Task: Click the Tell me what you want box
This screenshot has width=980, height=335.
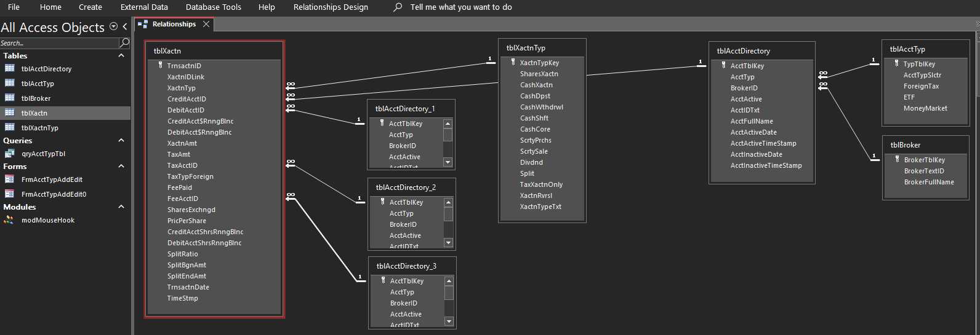Action: [x=460, y=7]
